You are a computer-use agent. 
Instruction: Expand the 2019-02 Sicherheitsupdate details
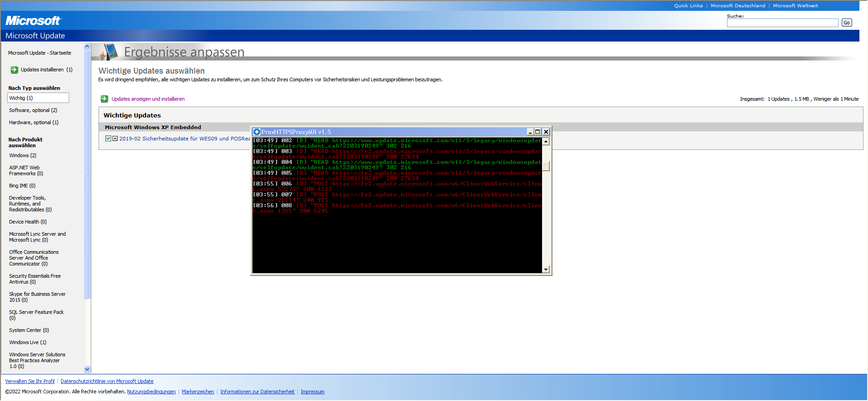click(x=115, y=139)
